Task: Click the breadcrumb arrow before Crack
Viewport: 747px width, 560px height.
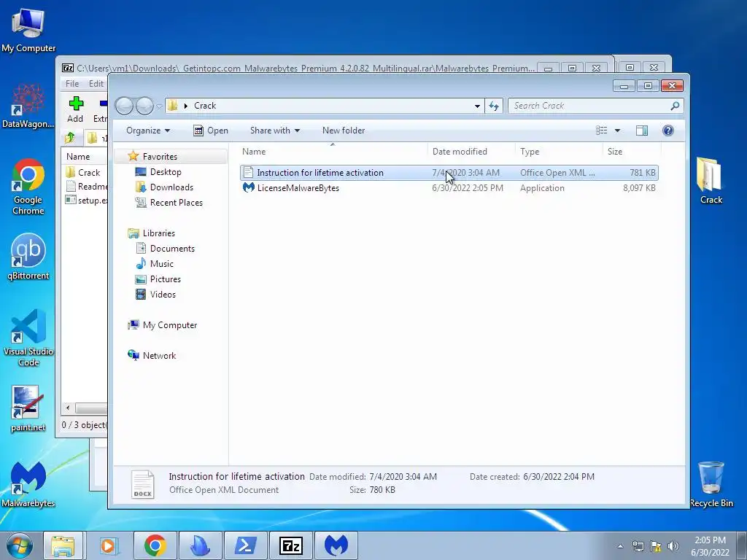Action: pyautogui.click(x=186, y=106)
